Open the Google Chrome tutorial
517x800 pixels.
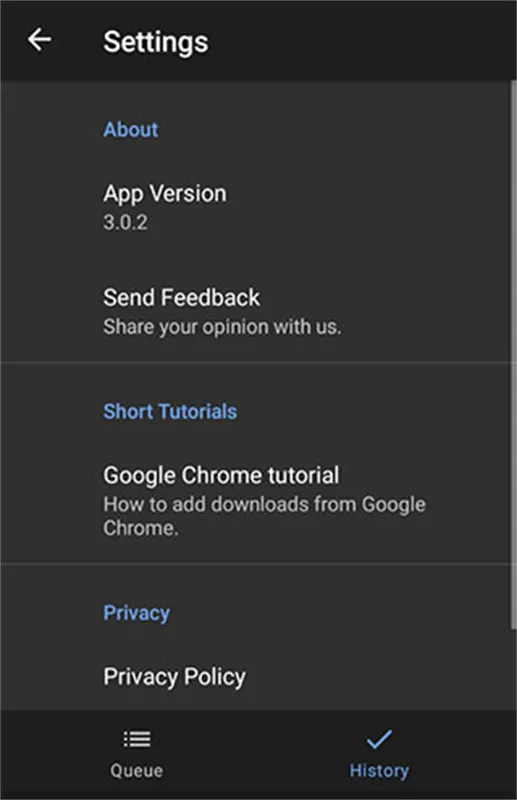tap(255, 500)
